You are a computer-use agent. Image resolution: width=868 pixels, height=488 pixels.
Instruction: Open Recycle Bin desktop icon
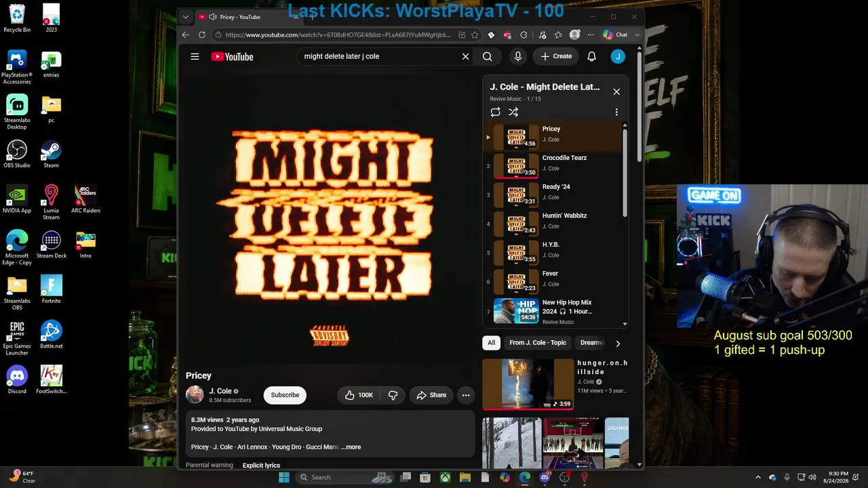[17, 18]
